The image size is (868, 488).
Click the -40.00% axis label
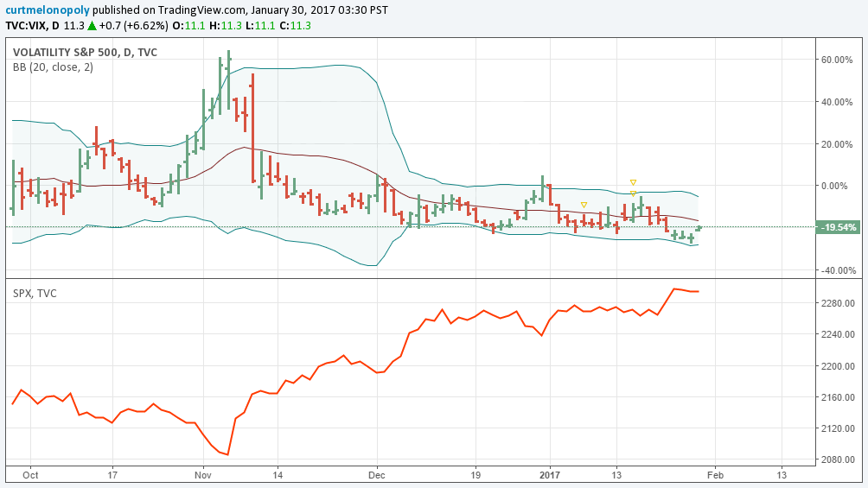tap(838, 270)
